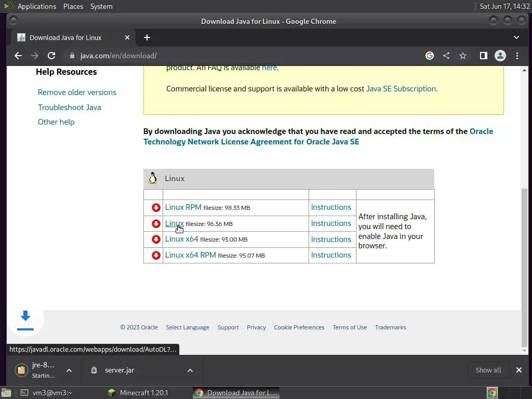
Task: Open Chrome's three-dot menu
Action: click(x=517, y=56)
